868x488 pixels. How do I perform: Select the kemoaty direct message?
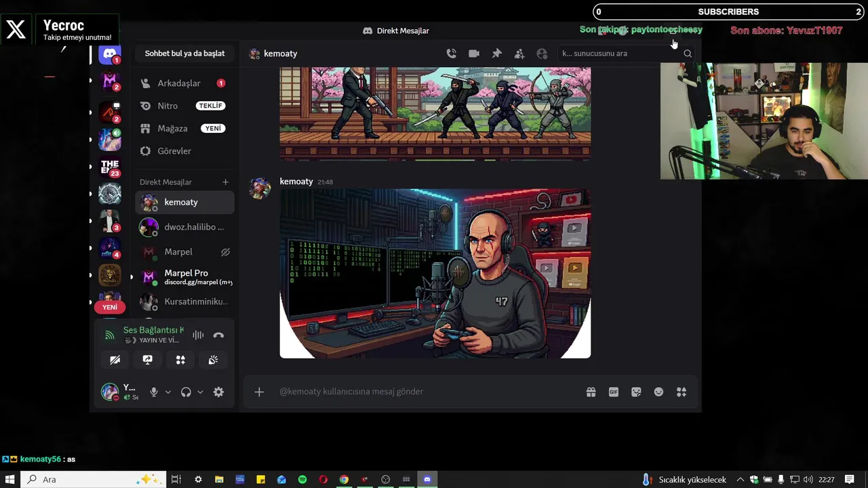[184, 202]
